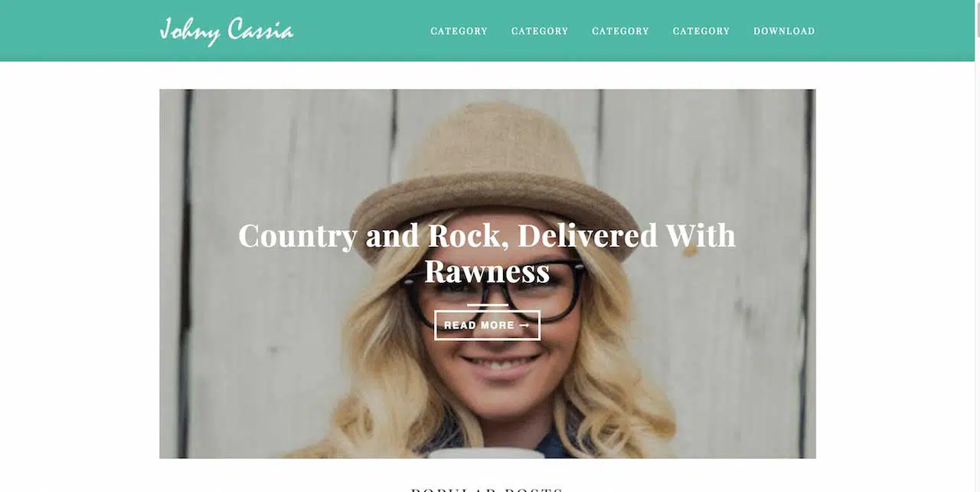Open the first CATEGORY menu item
980x492 pixels.
459,31
